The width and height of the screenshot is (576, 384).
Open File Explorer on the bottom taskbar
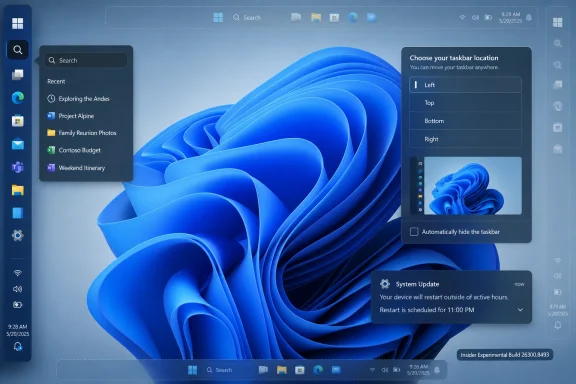[x=282, y=370]
